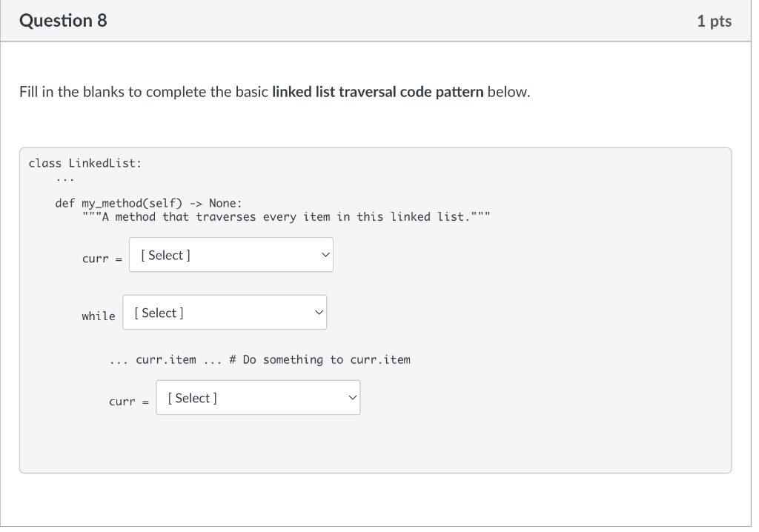
Task: Click the bold 'linked list traversal code pattern' text
Action: (378, 93)
